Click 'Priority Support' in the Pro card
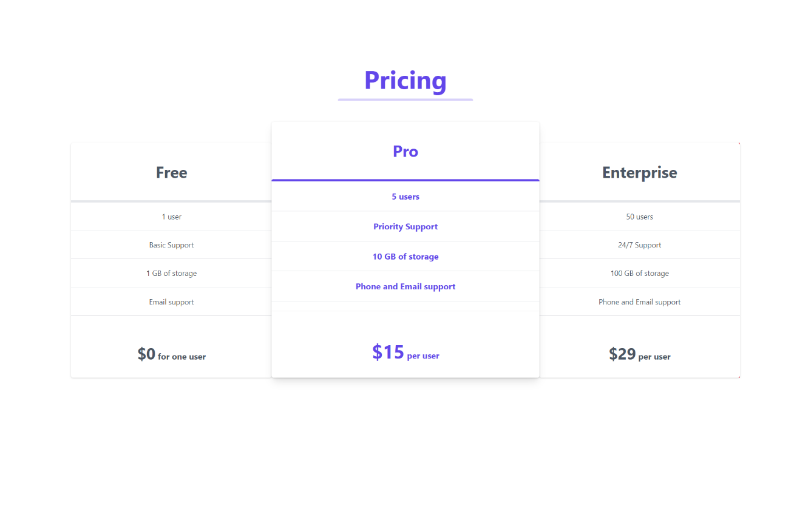The image size is (811, 532). [x=405, y=226]
